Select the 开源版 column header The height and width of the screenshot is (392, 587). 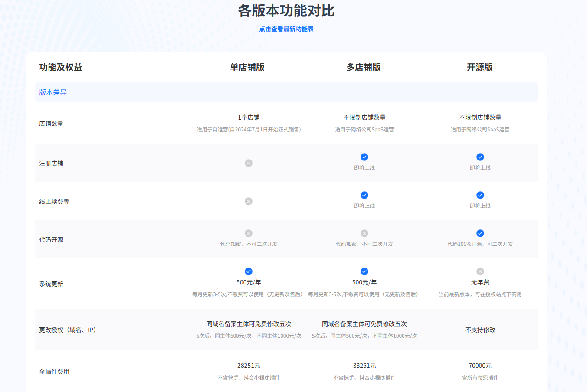(480, 67)
